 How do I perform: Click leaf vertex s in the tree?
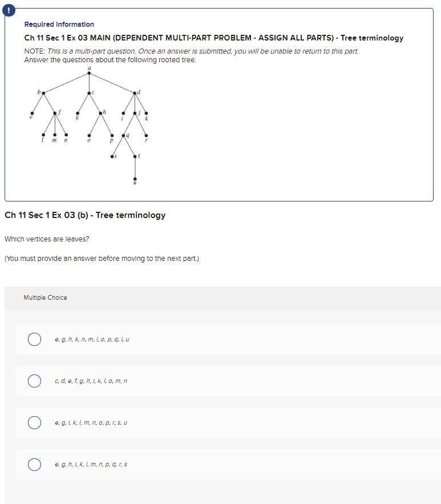click(x=112, y=155)
